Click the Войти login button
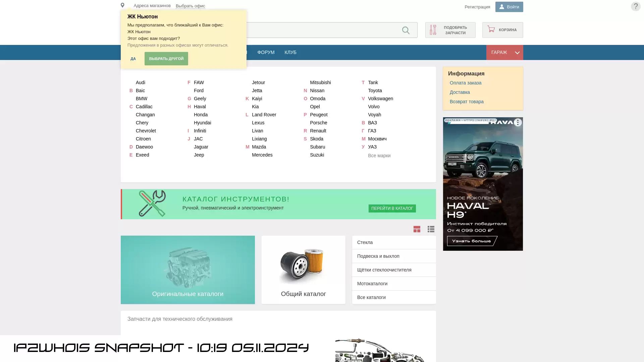Viewport: 644px width, 362px height. [x=509, y=7]
